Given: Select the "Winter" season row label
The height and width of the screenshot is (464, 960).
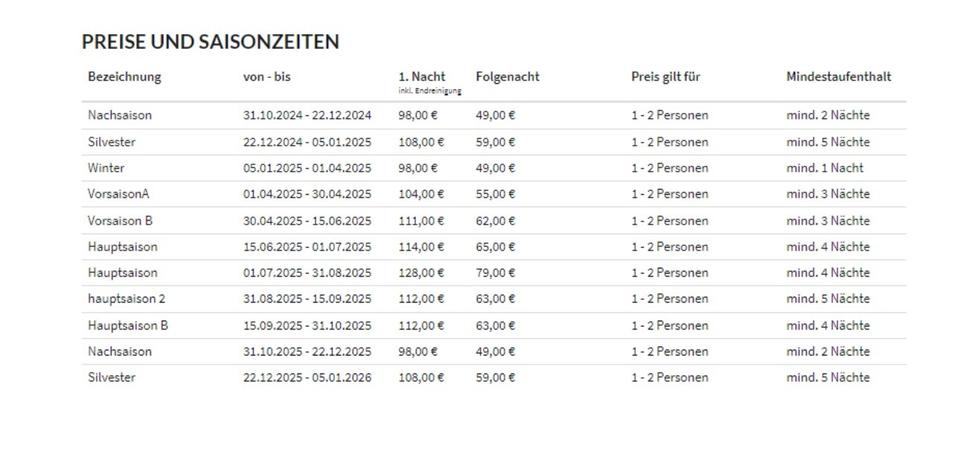Looking at the screenshot, I should [x=106, y=168].
